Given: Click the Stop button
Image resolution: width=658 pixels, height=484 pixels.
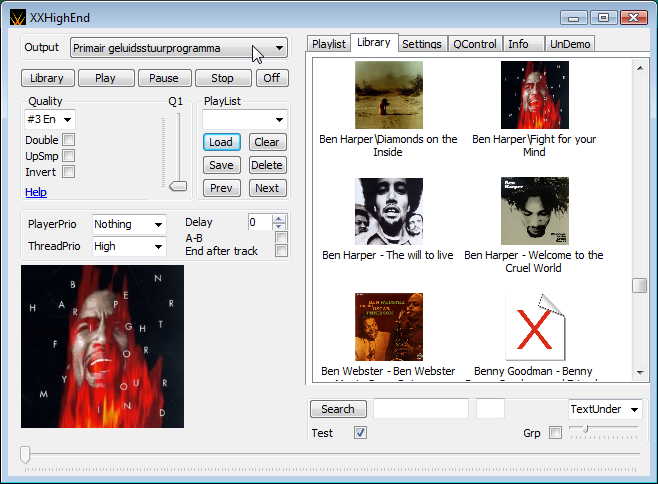Looking at the screenshot, I should pyautogui.click(x=223, y=78).
